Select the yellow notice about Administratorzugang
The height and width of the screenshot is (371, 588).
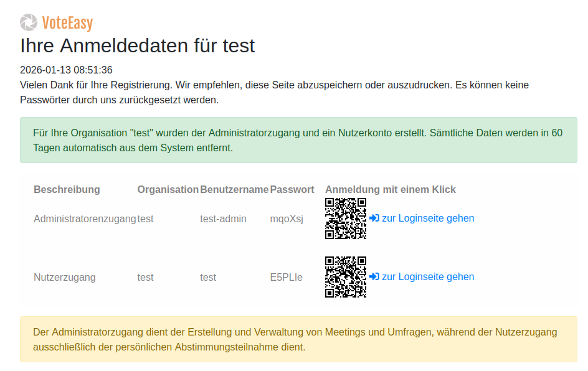[x=294, y=339]
